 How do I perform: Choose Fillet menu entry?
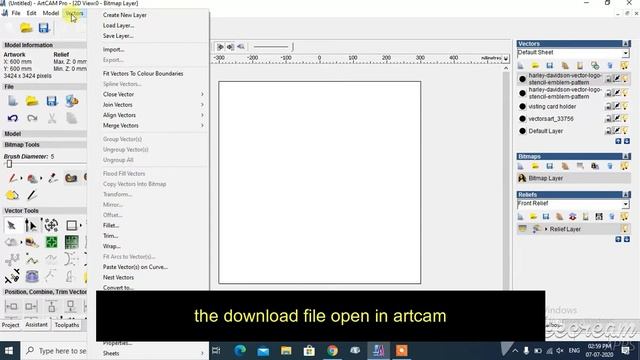pyautogui.click(x=111, y=225)
